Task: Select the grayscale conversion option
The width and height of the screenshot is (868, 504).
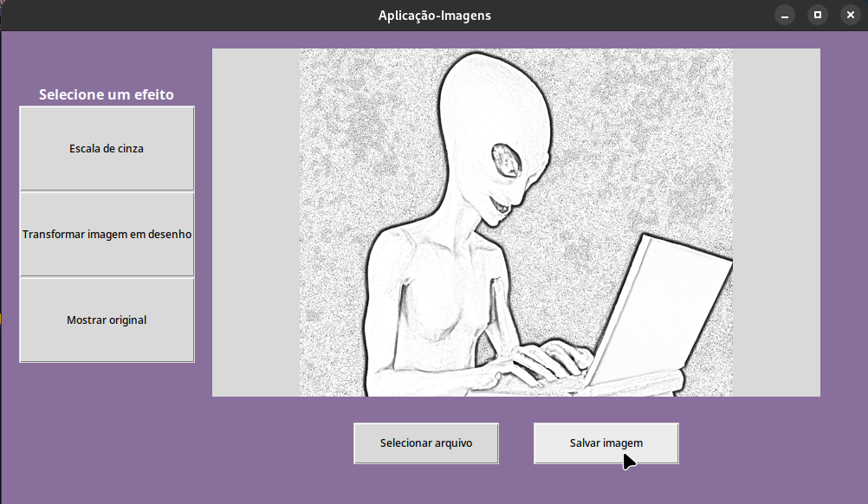Action: tap(106, 148)
